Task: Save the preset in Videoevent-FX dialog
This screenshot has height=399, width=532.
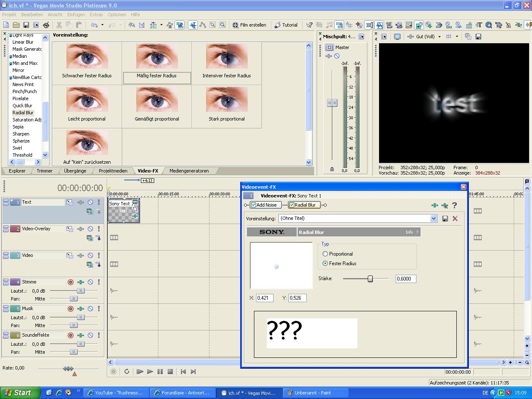Action: point(445,219)
